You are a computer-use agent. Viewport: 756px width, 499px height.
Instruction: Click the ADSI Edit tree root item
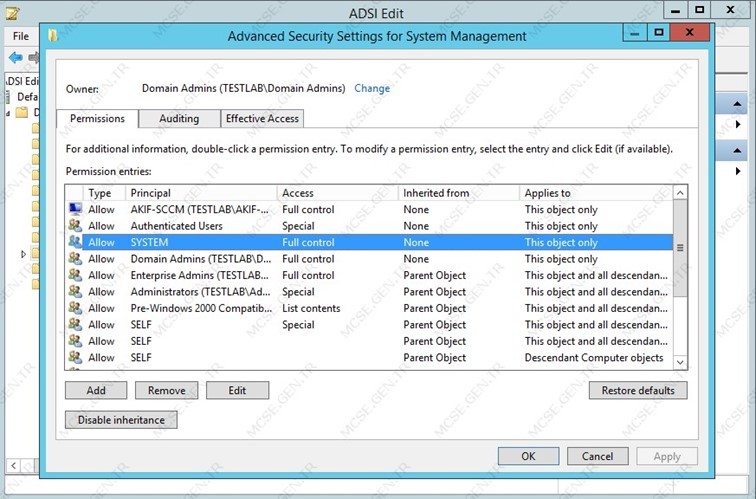(22, 81)
